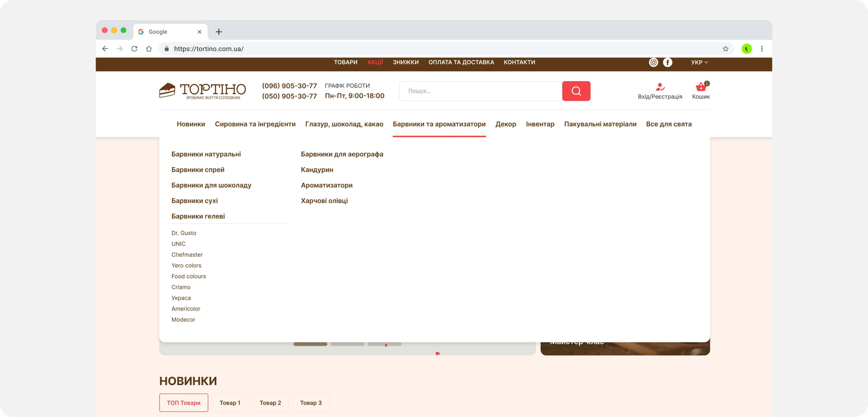Go to browser home icon
Viewport: 868px width, 417px height.
click(x=149, y=49)
